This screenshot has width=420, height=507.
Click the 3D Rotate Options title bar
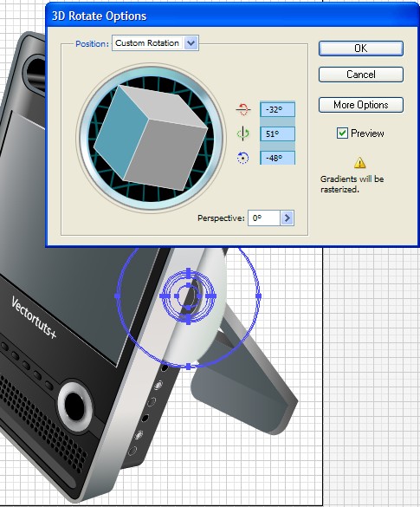tap(232, 16)
